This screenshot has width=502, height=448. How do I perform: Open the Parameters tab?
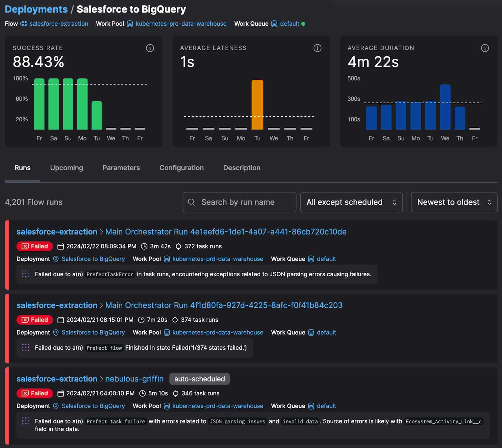click(x=121, y=168)
